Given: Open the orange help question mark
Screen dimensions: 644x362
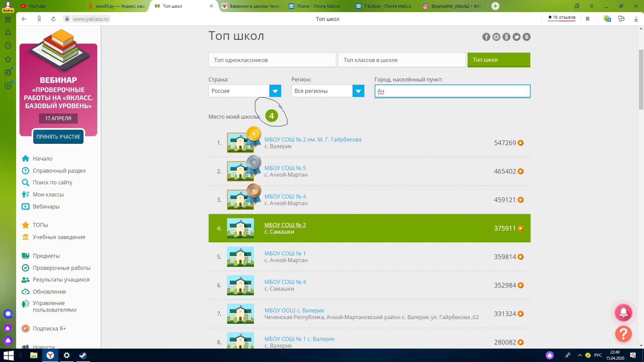Looking at the screenshot, I should (623, 334).
